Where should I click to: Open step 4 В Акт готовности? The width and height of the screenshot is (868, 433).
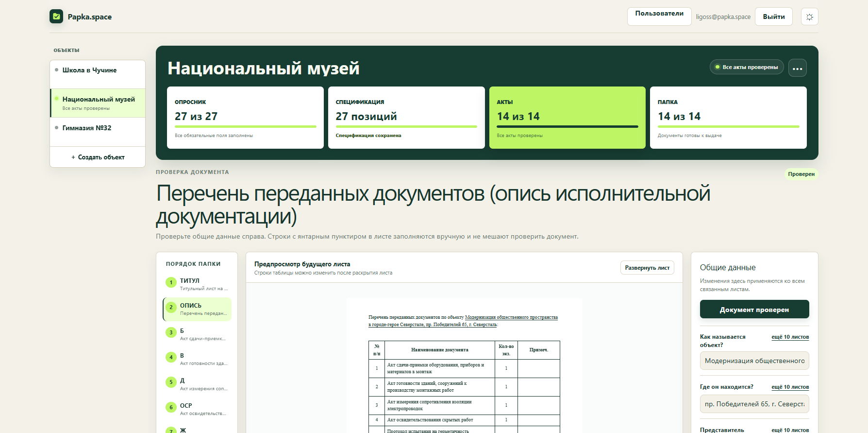(197, 359)
